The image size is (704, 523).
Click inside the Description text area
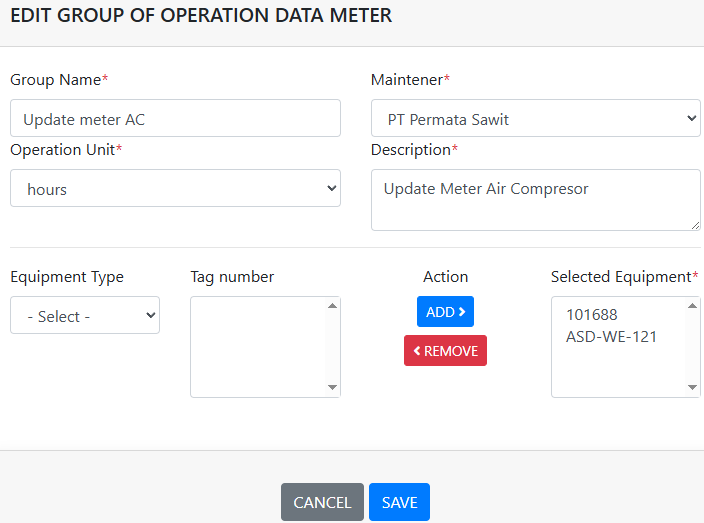535,200
